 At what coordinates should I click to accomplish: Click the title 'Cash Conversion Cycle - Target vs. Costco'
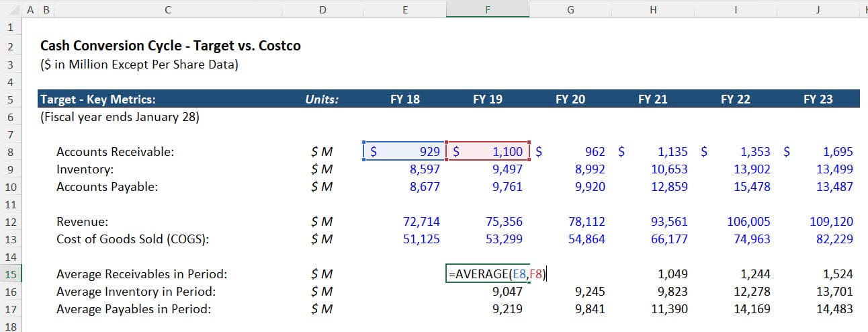point(171,46)
